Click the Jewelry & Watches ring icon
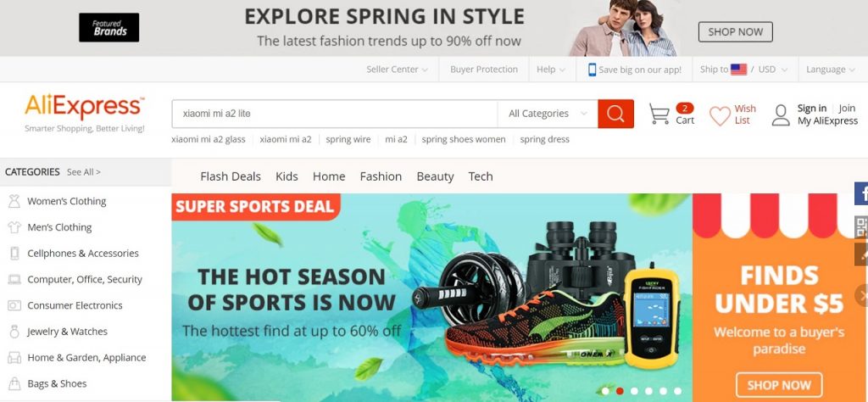This screenshot has width=868, height=402. [14, 332]
